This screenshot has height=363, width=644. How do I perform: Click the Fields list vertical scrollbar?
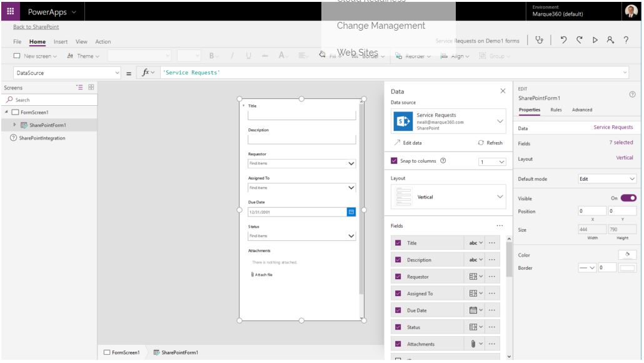tap(510, 259)
